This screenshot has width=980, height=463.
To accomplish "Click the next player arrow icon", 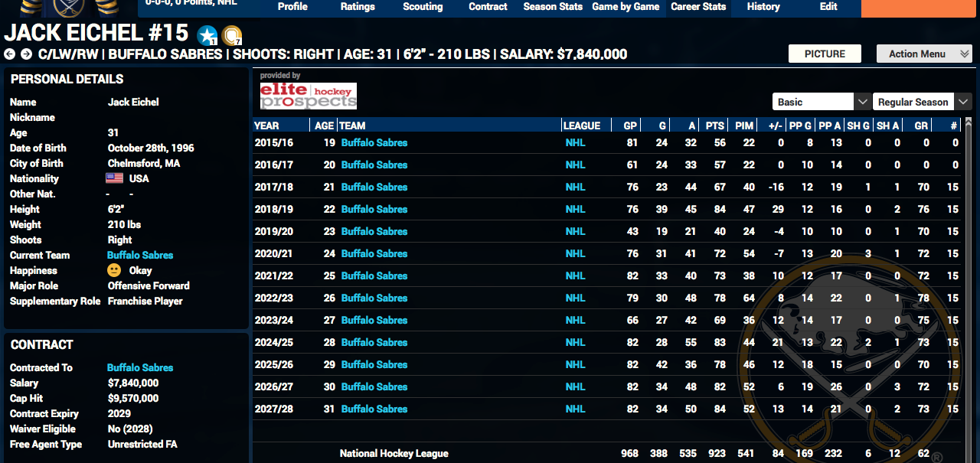I will 26,54.
